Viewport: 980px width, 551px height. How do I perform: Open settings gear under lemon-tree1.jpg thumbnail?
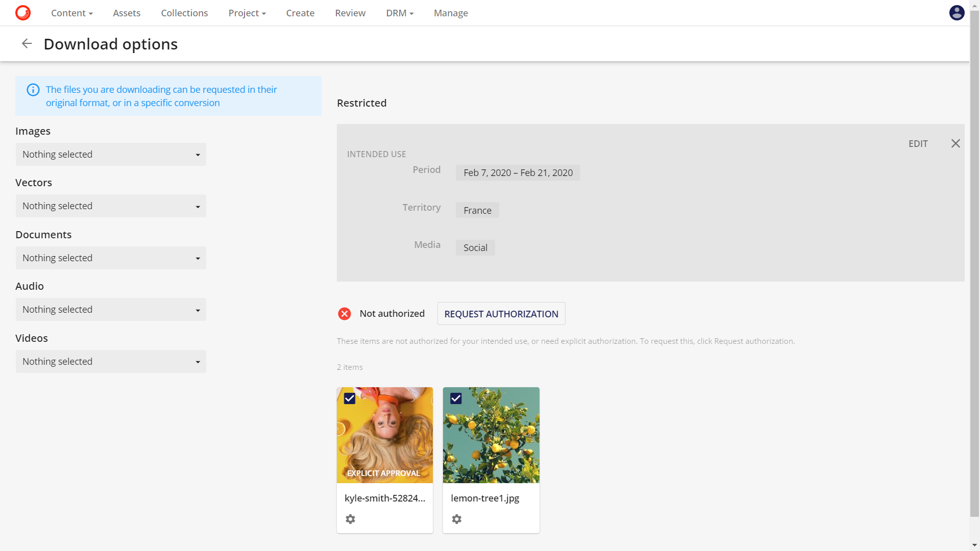click(457, 519)
